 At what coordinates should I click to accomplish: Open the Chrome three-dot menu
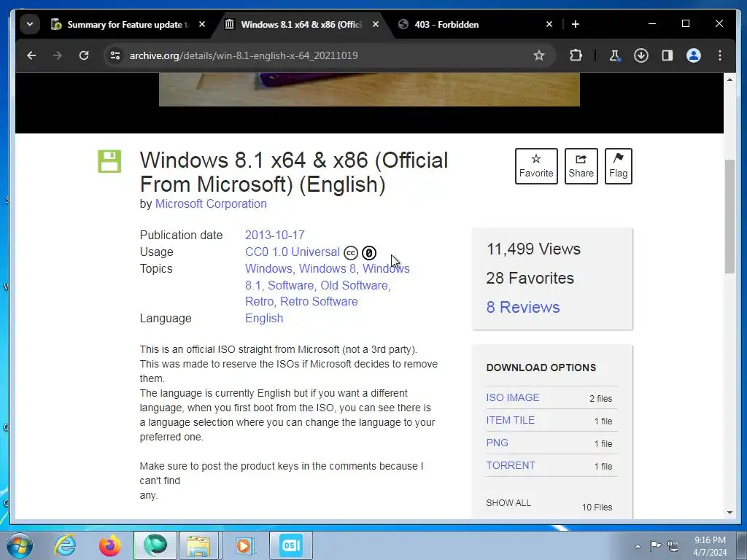click(720, 55)
